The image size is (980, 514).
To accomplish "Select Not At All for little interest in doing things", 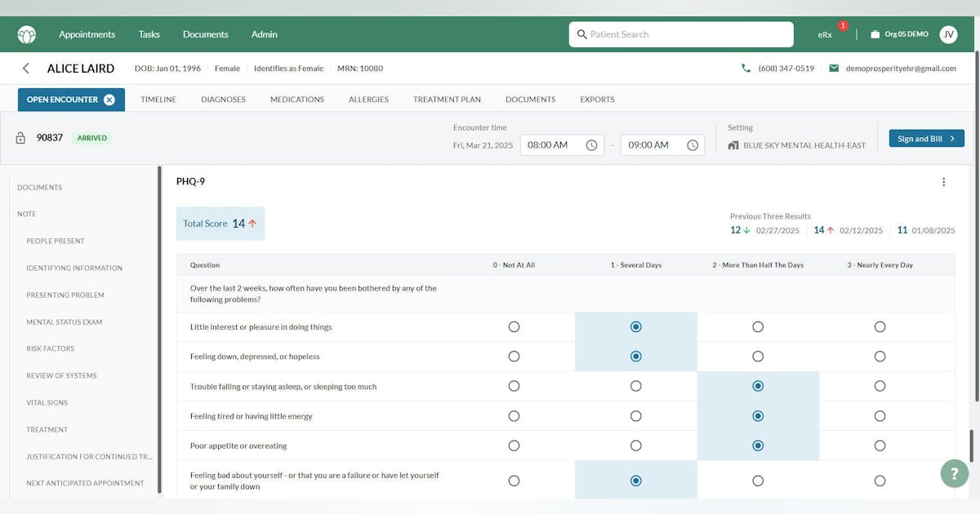I will pyautogui.click(x=514, y=326).
